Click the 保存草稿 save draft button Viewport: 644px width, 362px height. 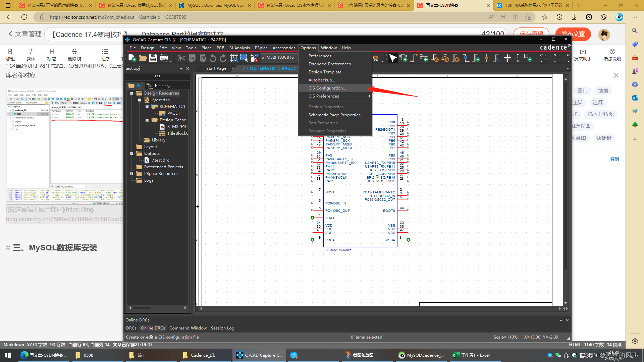click(x=531, y=33)
